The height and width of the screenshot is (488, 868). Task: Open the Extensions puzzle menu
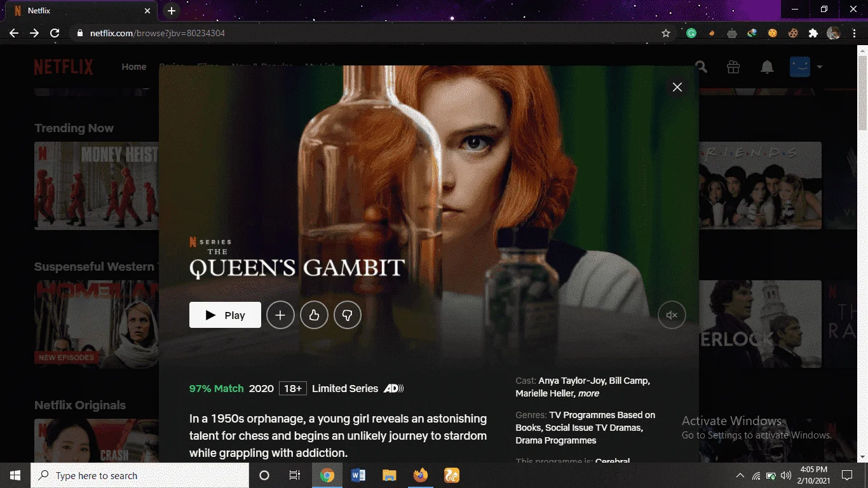(x=813, y=33)
